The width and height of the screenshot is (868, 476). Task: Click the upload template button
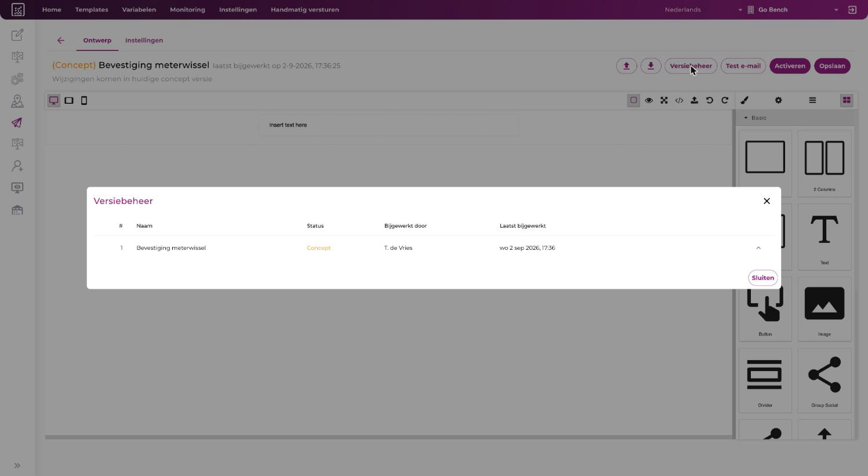coord(626,66)
